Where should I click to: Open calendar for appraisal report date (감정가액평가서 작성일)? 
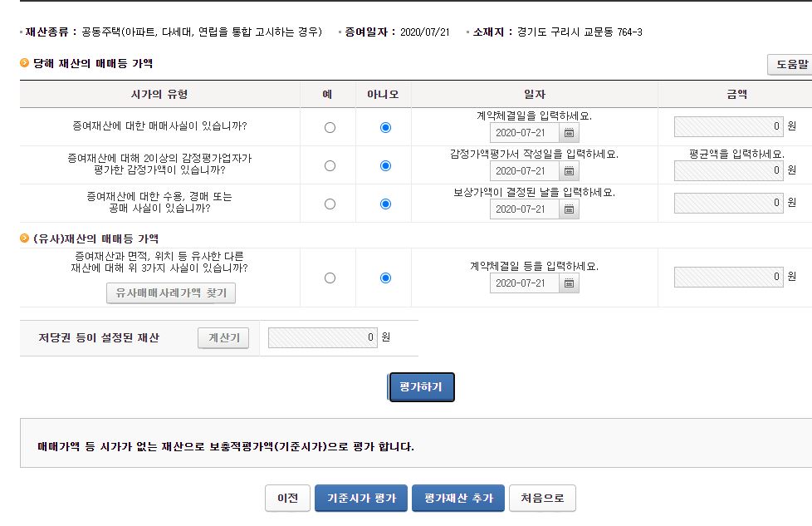pos(570,171)
